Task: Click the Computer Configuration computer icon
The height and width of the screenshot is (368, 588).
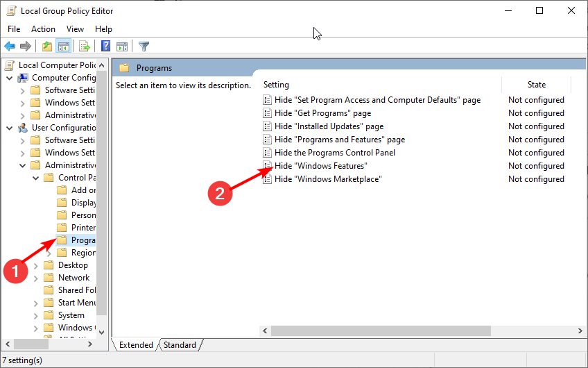Action: click(x=24, y=78)
